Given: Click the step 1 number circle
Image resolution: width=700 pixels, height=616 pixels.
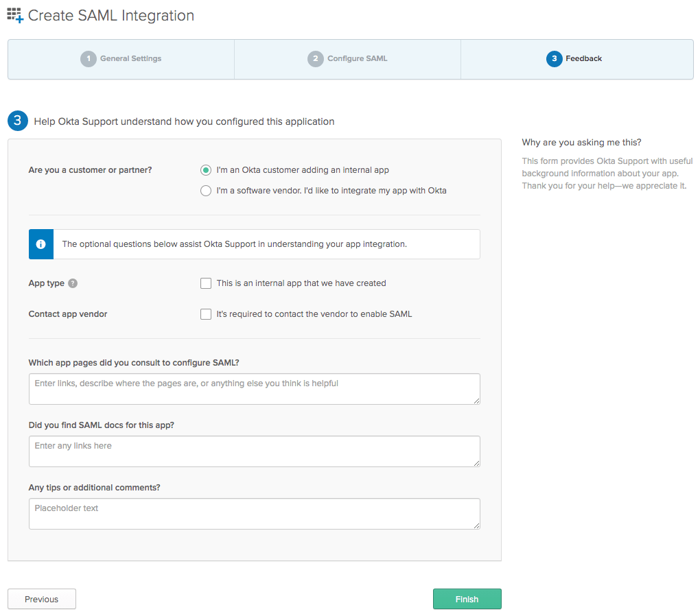Looking at the screenshot, I should 88,59.
